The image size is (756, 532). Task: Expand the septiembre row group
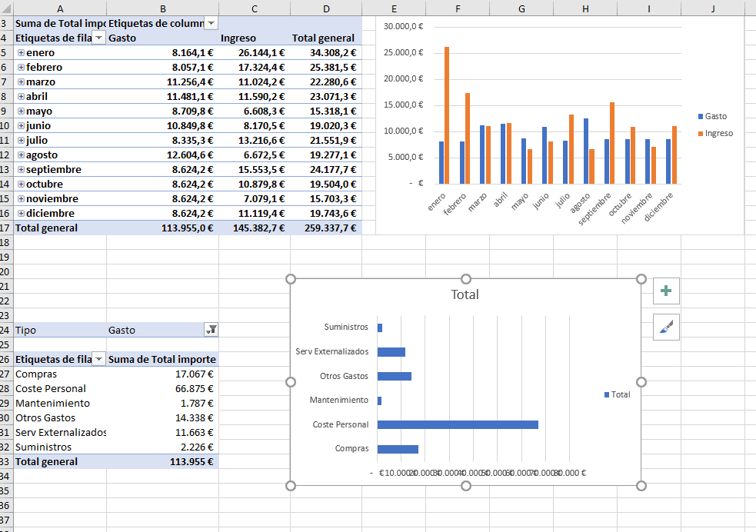pos(22,169)
